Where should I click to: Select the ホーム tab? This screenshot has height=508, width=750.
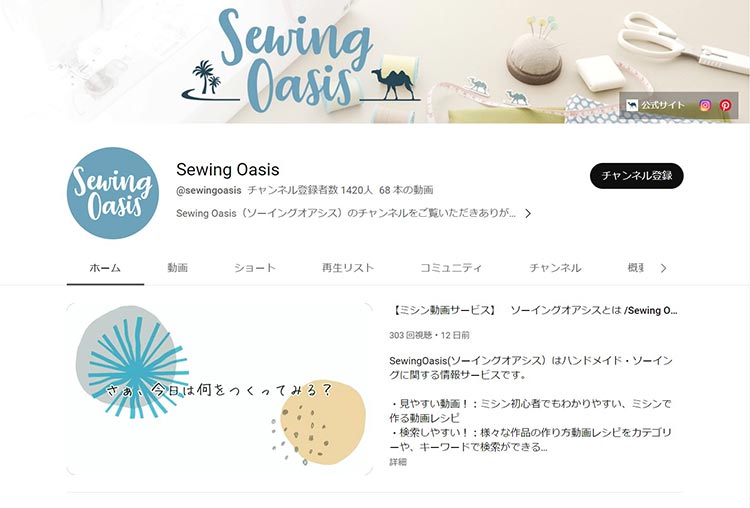pyautogui.click(x=105, y=268)
